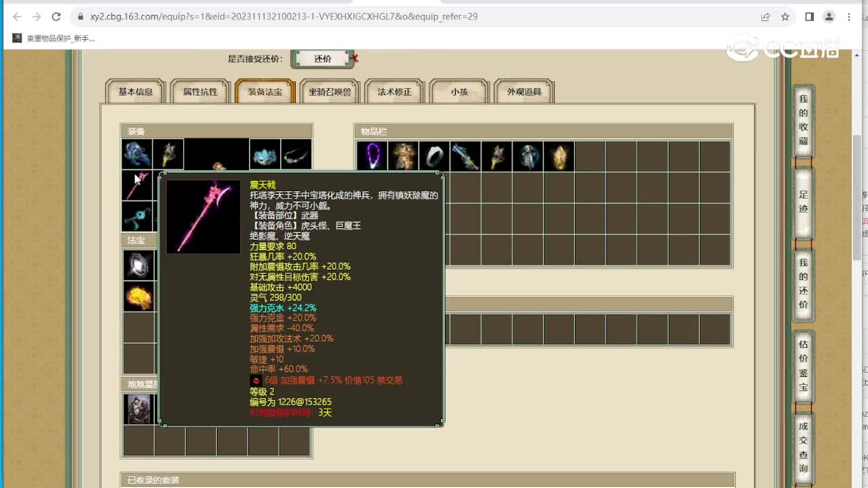Select the blue sword item in 物品栏
This screenshot has height=488, width=868.
(x=466, y=156)
